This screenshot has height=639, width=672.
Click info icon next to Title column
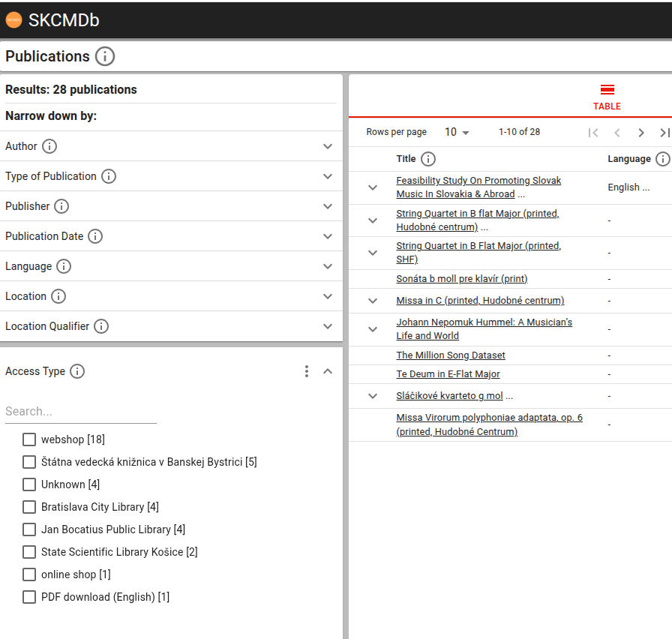428,159
